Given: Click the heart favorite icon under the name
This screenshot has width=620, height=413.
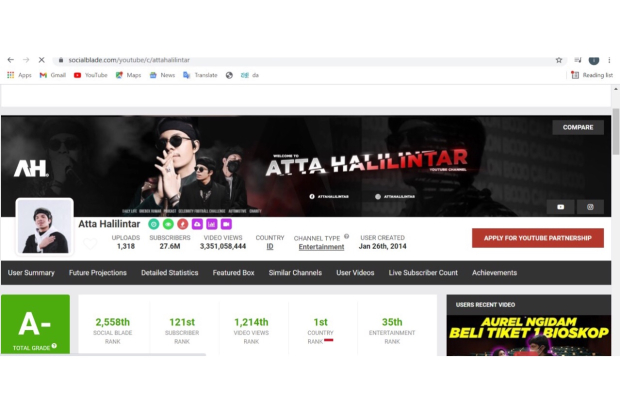Looking at the screenshot, I should pyautogui.click(x=90, y=245).
